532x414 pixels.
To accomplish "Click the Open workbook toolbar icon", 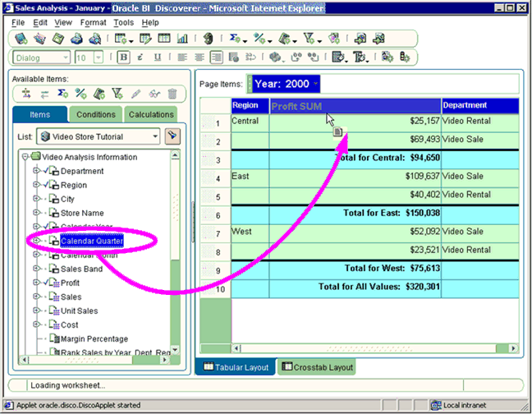I will point(39,39).
